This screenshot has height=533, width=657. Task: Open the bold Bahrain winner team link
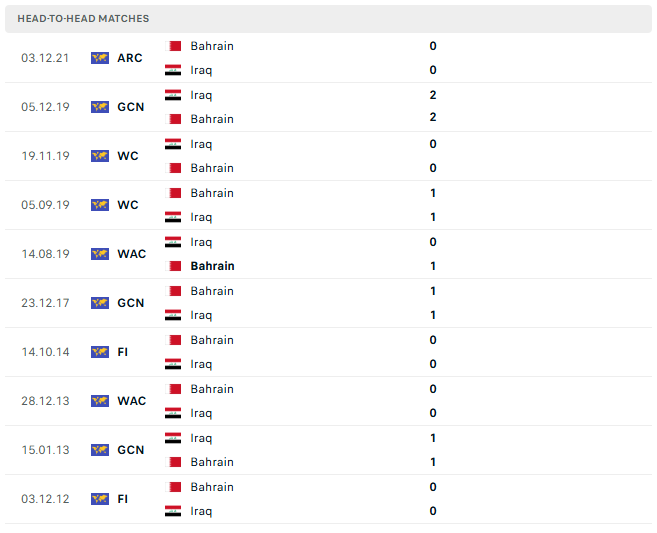[x=212, y=266]
